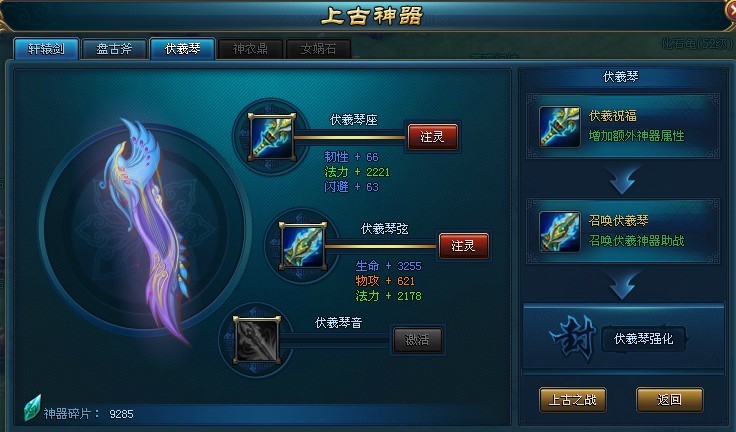This screenshot has height=432, width=736.
Task: Click the 伏羲琴座 item icon
Action: (272, 137)
